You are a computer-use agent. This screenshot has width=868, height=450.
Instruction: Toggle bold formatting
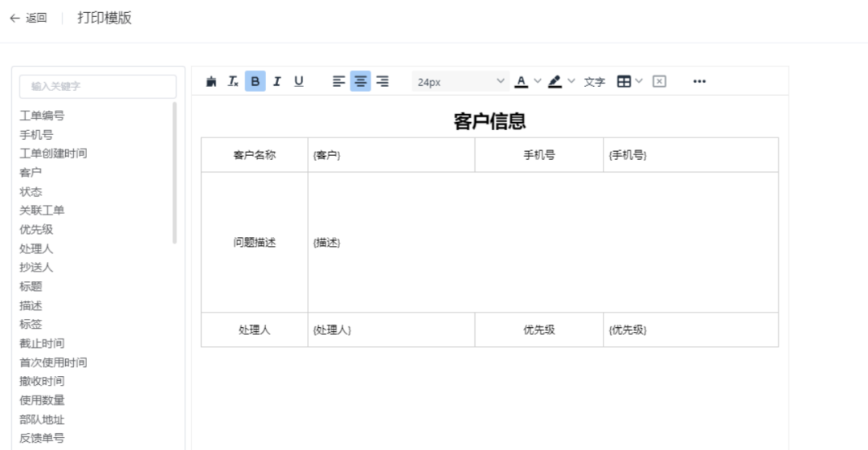tap(256, 81)
